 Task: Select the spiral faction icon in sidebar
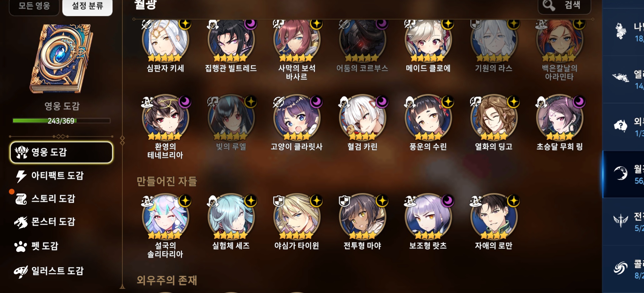coord(621,268)
